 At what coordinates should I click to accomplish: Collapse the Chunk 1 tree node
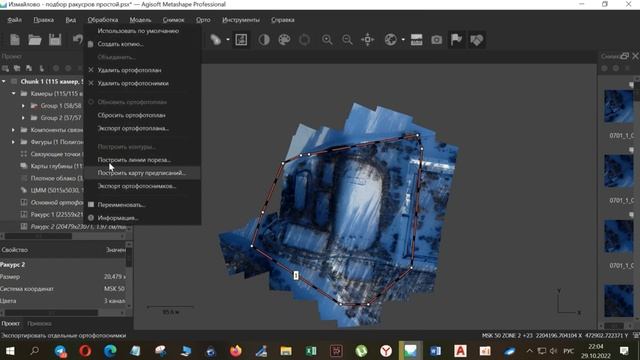(x=4, y=82)
